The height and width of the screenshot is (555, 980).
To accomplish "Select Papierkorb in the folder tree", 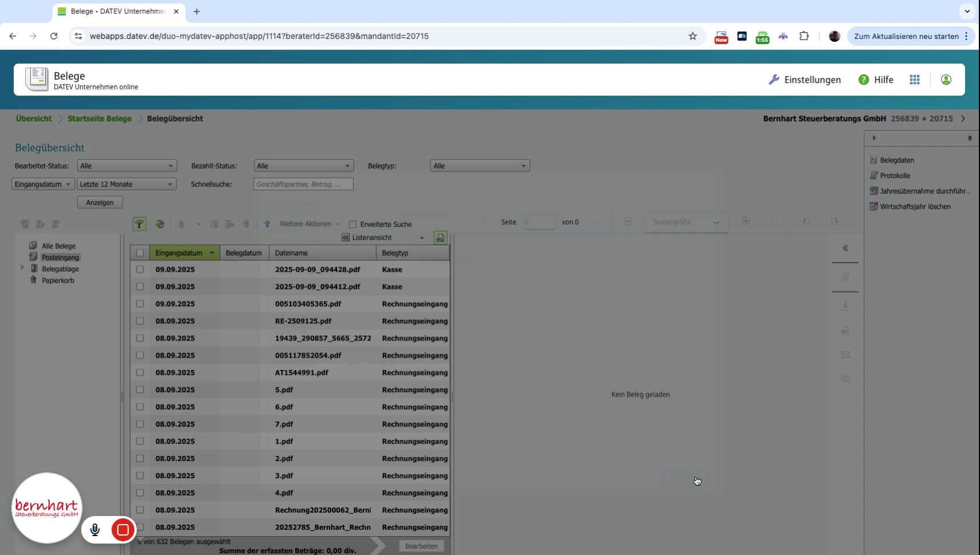I will 58,280.
